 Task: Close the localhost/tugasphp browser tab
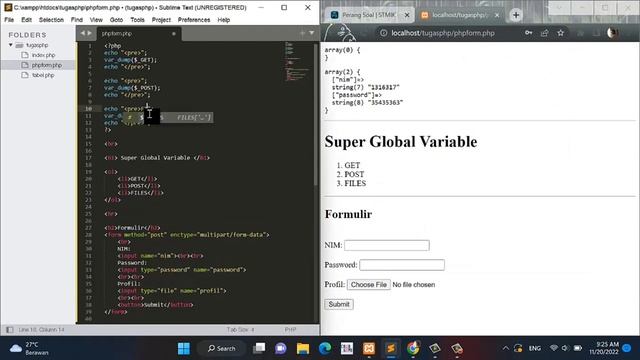point(497,15)
